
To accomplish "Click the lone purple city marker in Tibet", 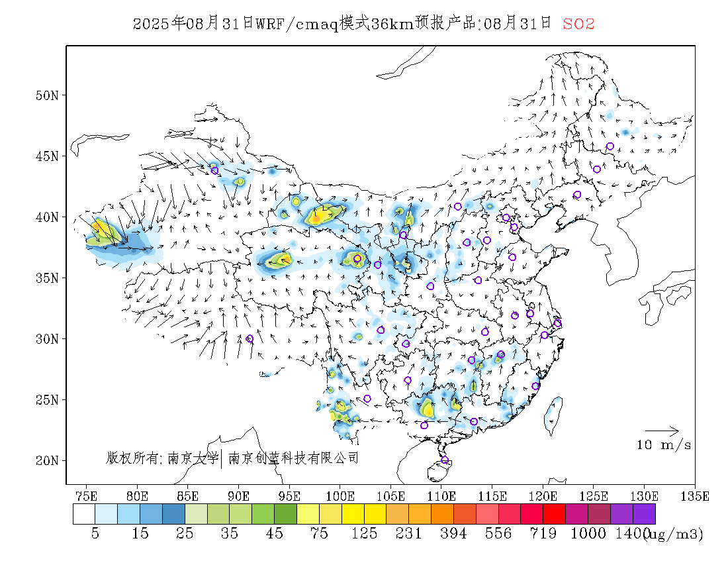I will click(x=250, y=338).
